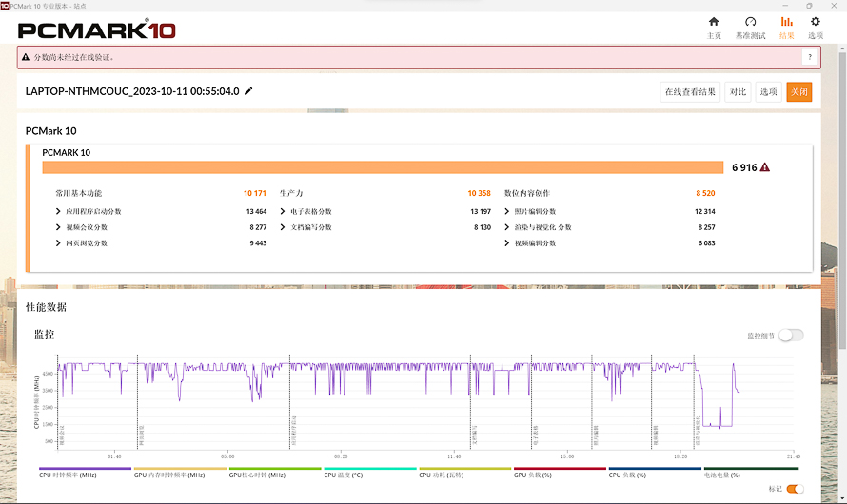Select 电池电量 (%) legend
Screen dimensions: 847x504
(x=751, y=473)
